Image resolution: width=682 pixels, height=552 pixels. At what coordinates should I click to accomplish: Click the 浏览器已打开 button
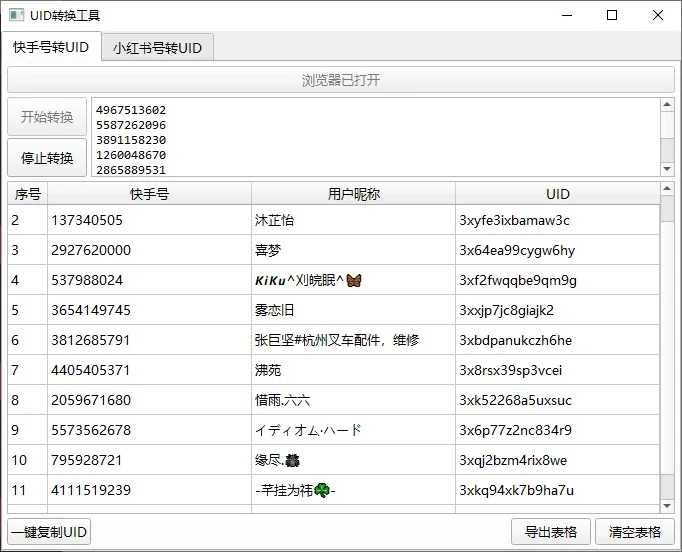[341, 80]
